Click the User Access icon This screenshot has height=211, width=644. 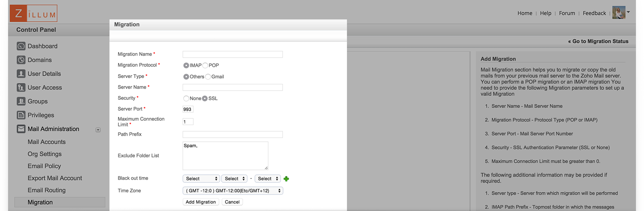click(21, 87)
